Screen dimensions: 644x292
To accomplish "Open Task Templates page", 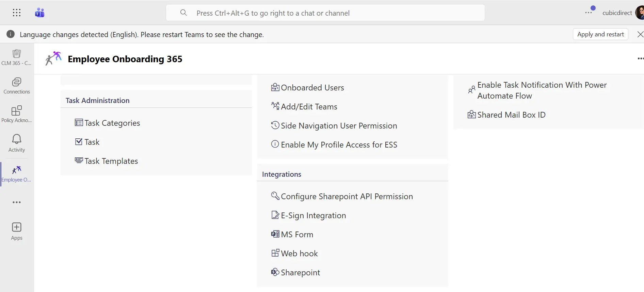I will [x=111, y=161].
